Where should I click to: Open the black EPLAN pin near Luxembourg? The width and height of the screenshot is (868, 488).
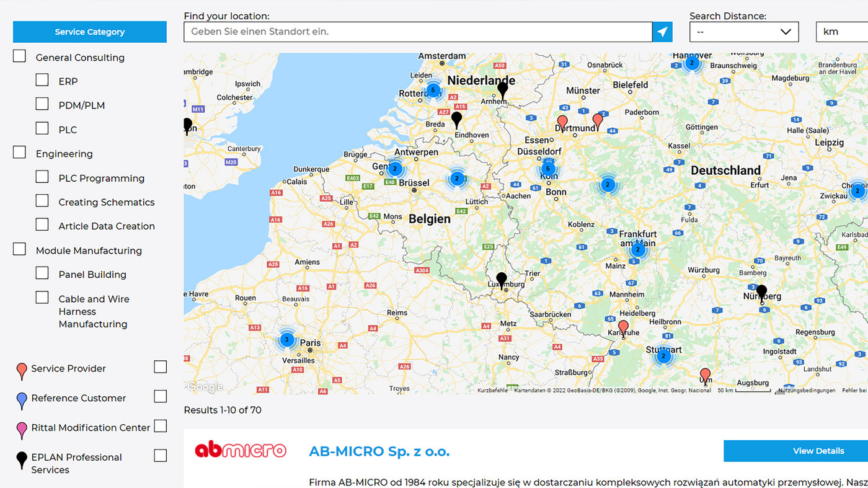click(502, 280)
